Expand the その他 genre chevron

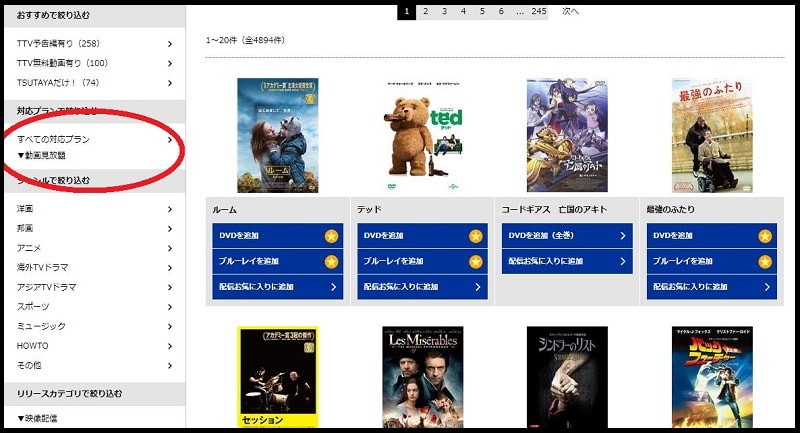[170, 366]
